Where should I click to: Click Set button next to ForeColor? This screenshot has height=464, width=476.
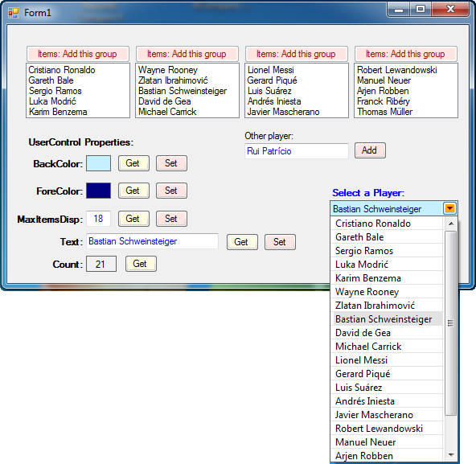(171, 191)
